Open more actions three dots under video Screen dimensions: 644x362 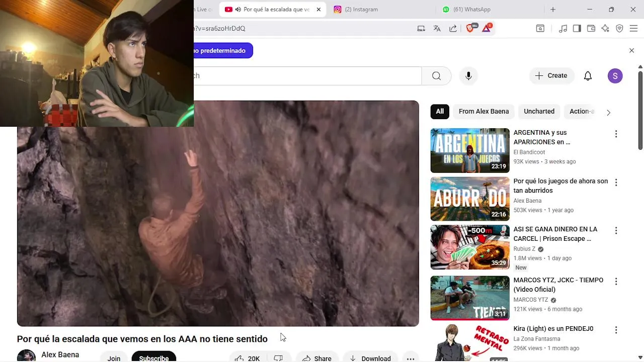[411, 358]
